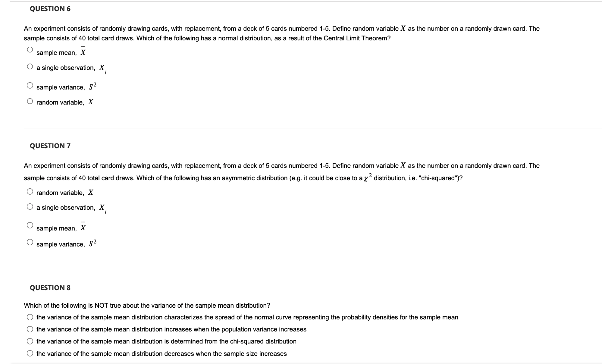Click the QUESTION 6 heading
This screenshot has width=602, height=364.
[x=50, y=9]
